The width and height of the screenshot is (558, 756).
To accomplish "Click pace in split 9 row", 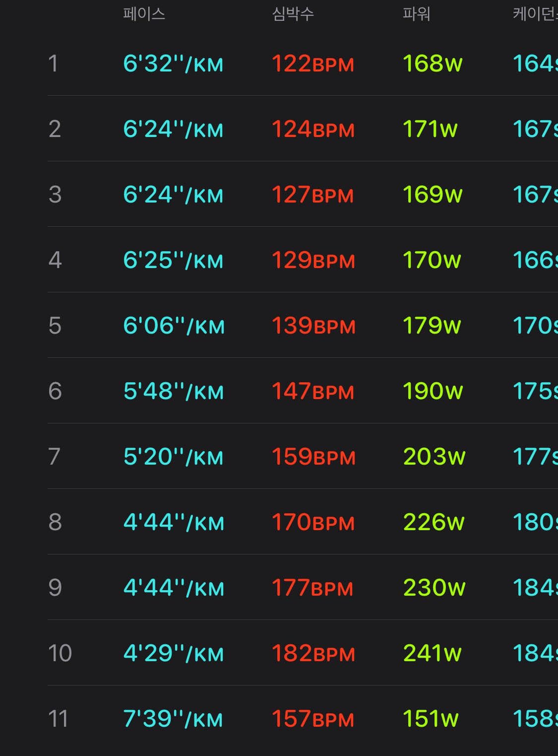I will 174,588.
